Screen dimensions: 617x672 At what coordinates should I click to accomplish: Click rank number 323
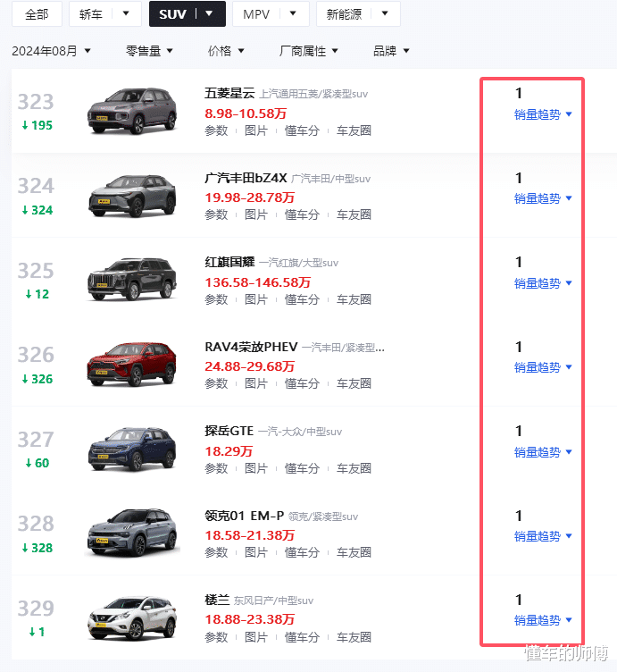coord(36,102)
